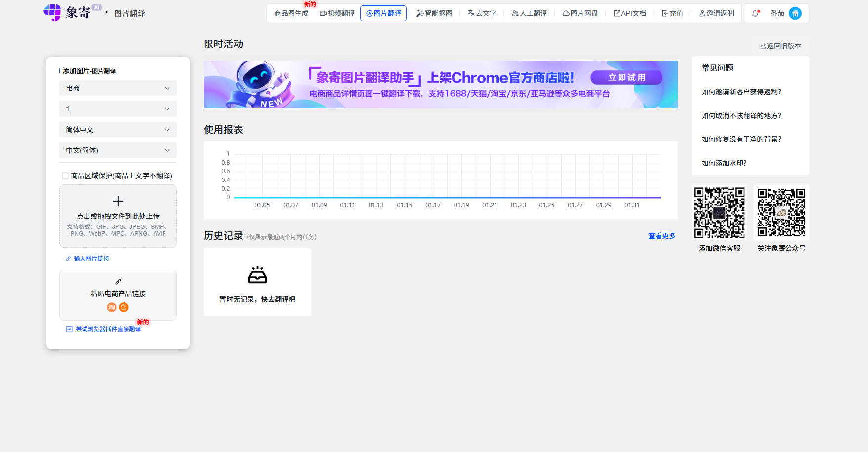Open the 如何添加水印 FAQ entry

click(x=723, y=163)
